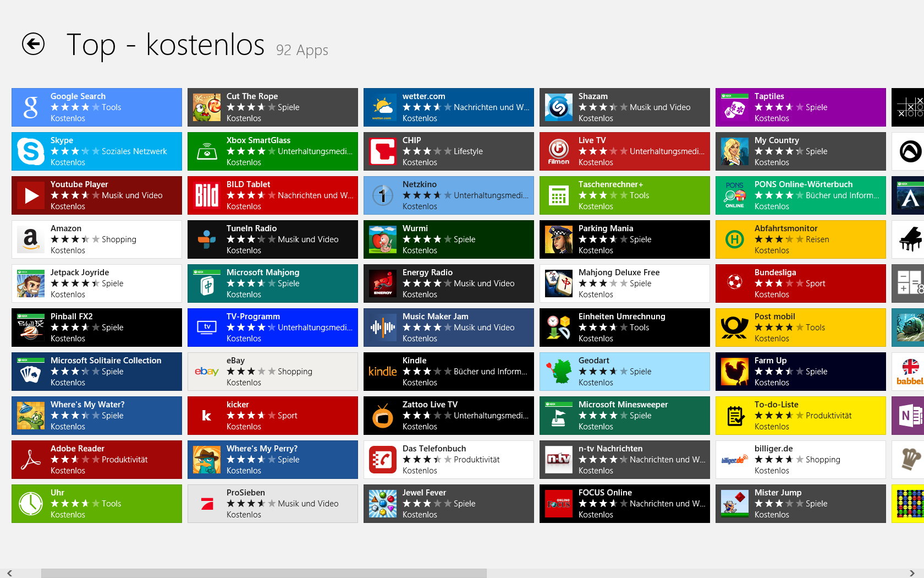Open the Einheiten Umrechnung tile
The image size is (924, 578).
[x=625, y=328]
